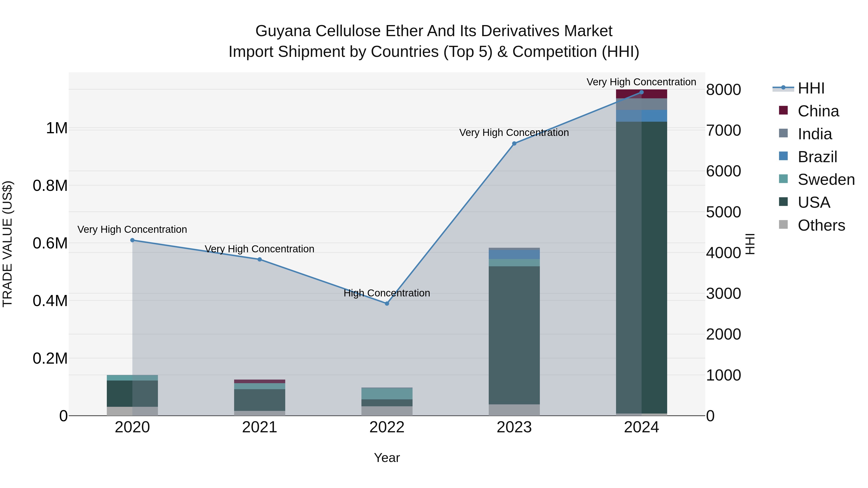Click the 1M tick on trade value axis
The image size is (868, 488).
click(x=57, y=128)
